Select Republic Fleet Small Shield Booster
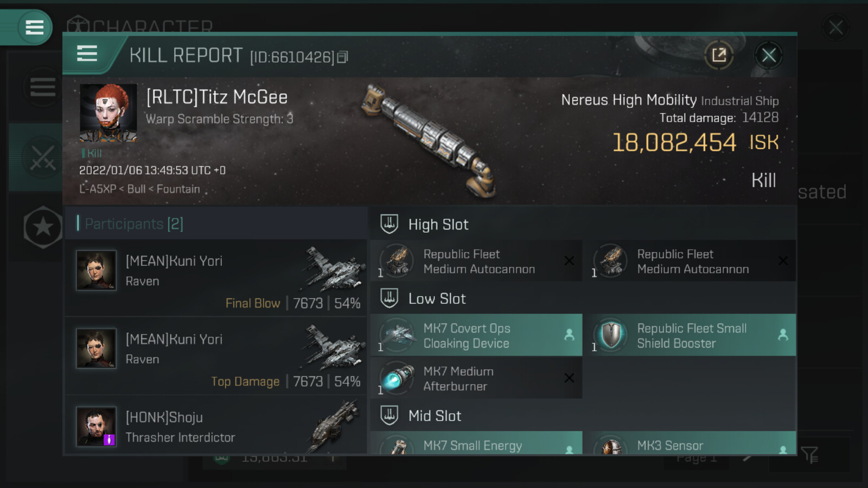This screenshot has height=488, width=868. (x=693, y=335)
